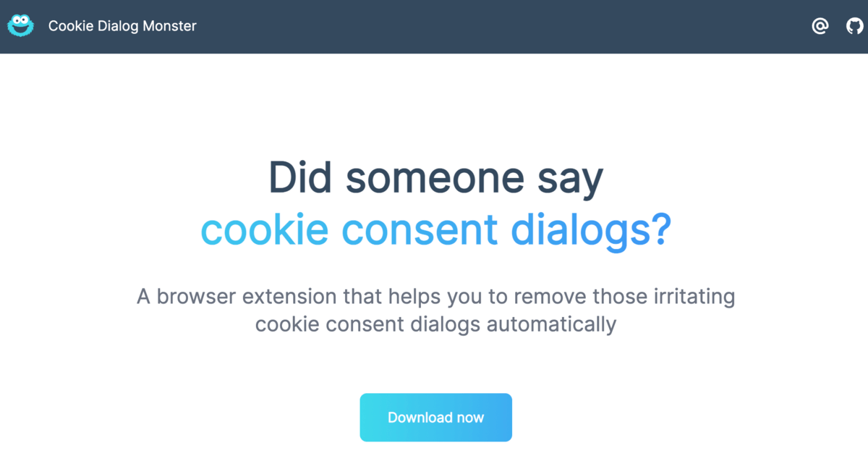Click the word "browser" in the subtitle
This screenshot has width=868, height=456.
click(x=196, y=297)
